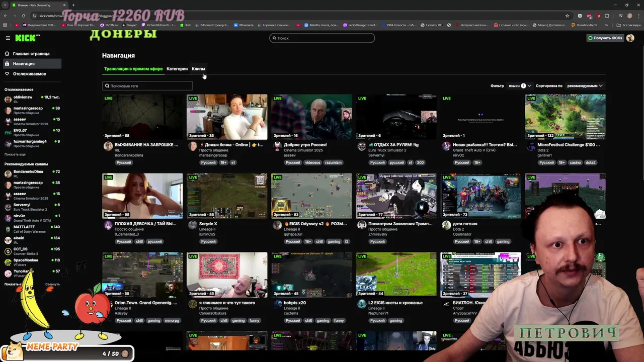Click Scryde X stream title
Viewport: 644px width, 362px height.
click(208, 224)
